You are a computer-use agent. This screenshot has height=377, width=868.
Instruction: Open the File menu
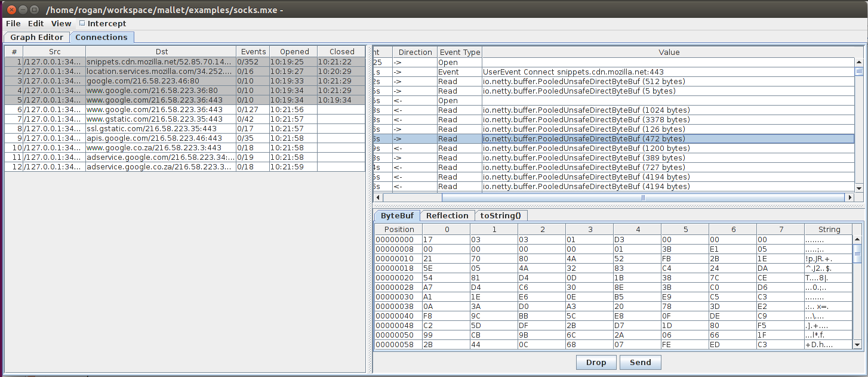13,24
